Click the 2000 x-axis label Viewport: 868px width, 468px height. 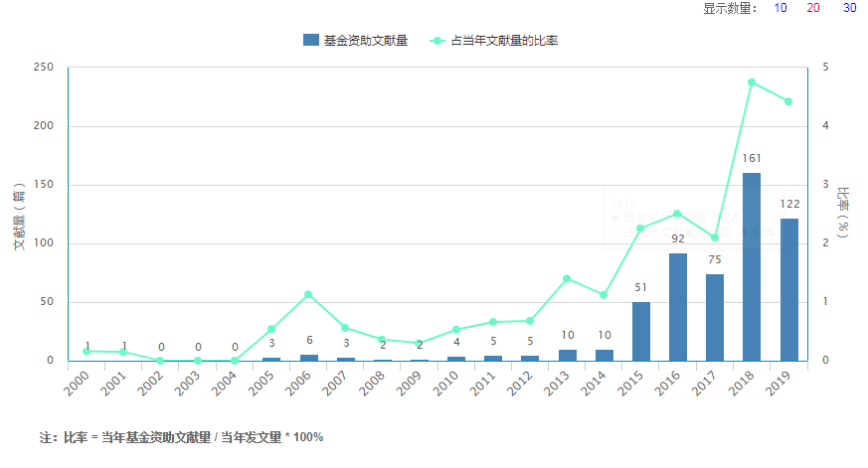coord(77,384)
